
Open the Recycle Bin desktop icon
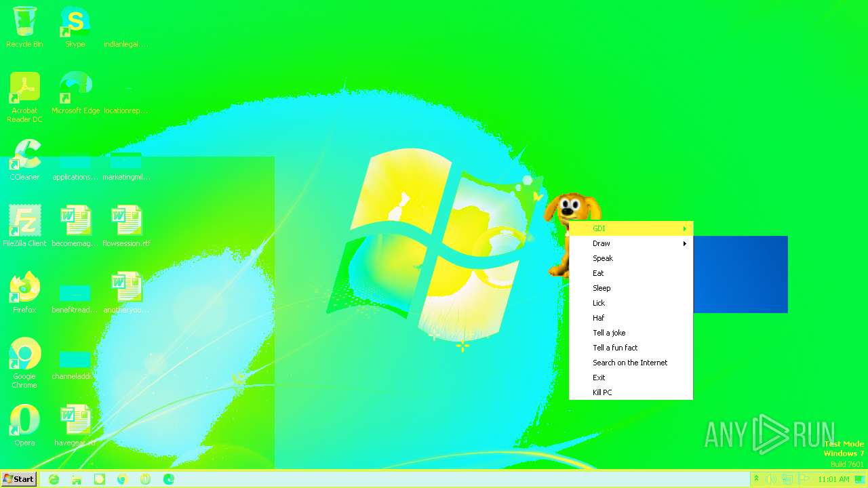[24, 27]
